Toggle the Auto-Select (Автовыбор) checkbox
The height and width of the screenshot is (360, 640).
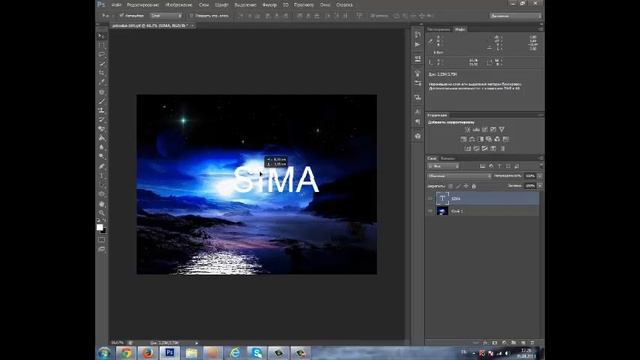(x=121, y=16)
